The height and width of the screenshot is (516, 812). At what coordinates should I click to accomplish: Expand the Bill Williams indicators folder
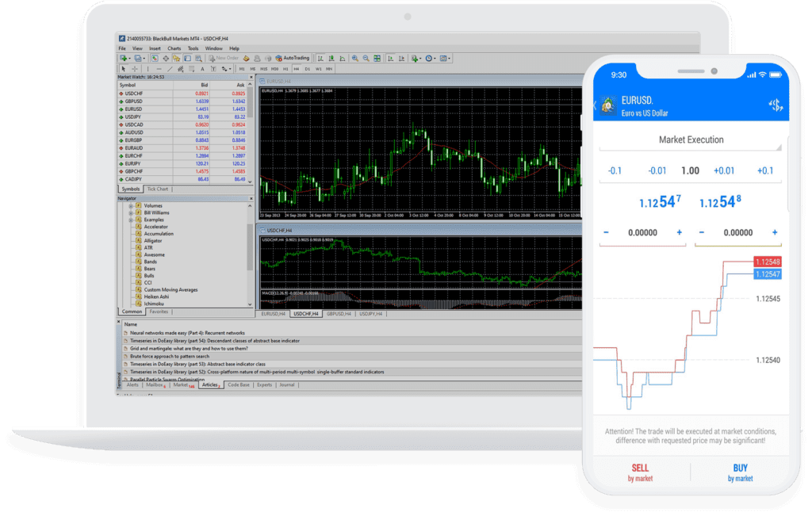131,212
